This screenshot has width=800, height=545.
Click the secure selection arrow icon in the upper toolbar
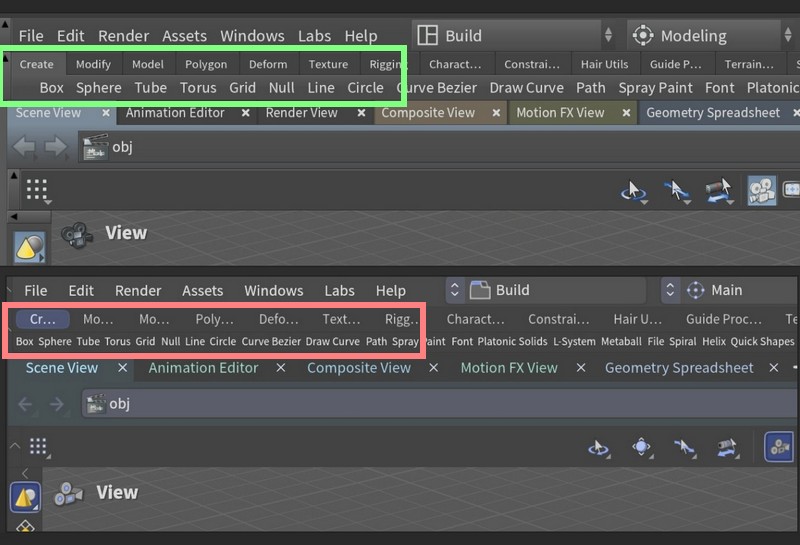click(x=677, y=191)
